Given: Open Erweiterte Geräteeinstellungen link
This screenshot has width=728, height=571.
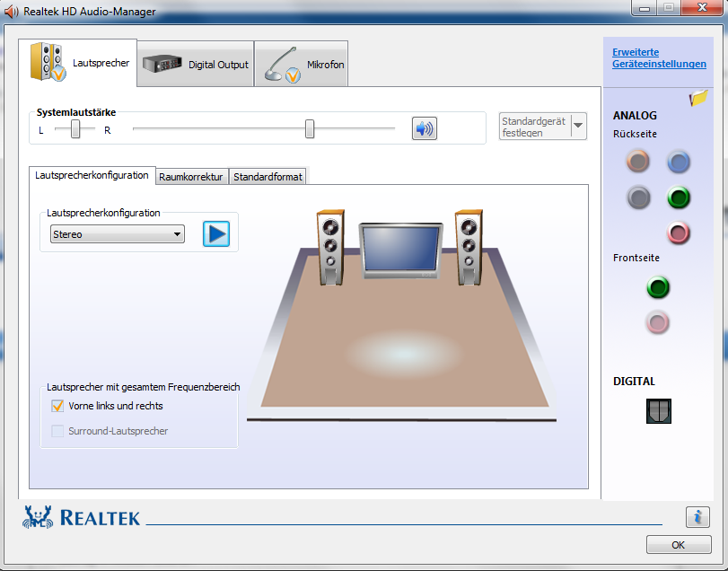Looking at the screenshot, I should 659,58.
